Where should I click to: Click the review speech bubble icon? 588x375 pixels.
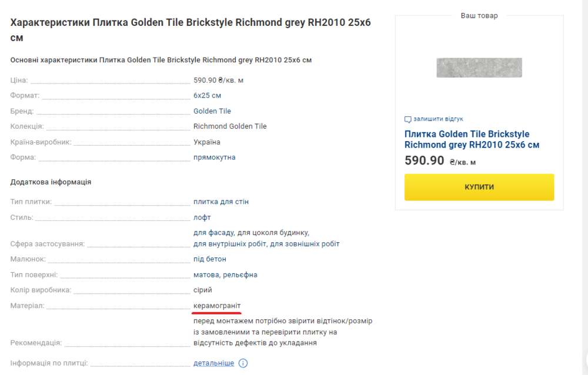click(x=408, y=119)
